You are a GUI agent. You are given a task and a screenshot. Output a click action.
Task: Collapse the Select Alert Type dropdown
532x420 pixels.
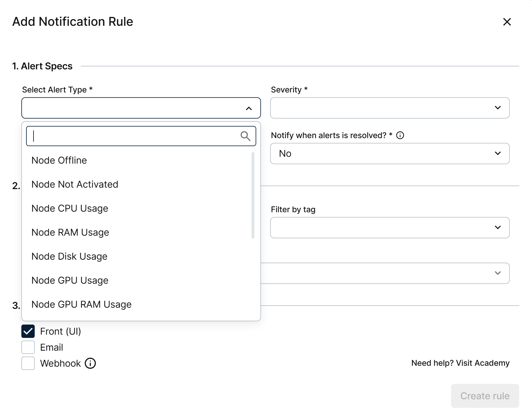141,108
